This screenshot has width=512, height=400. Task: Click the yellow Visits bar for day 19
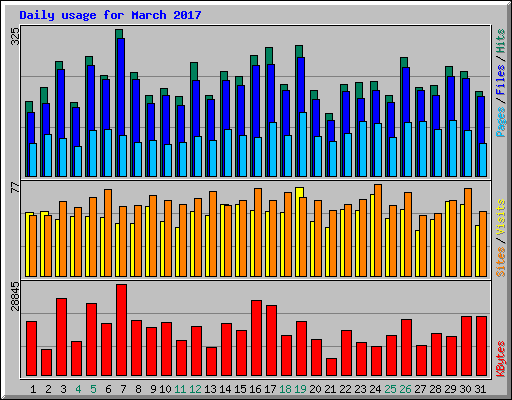coord(298,192)
